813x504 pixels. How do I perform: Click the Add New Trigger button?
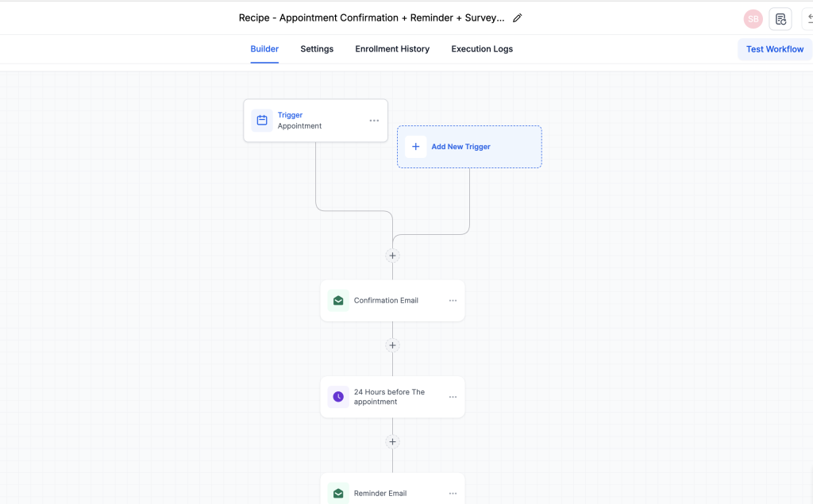[x=469, y=146]
